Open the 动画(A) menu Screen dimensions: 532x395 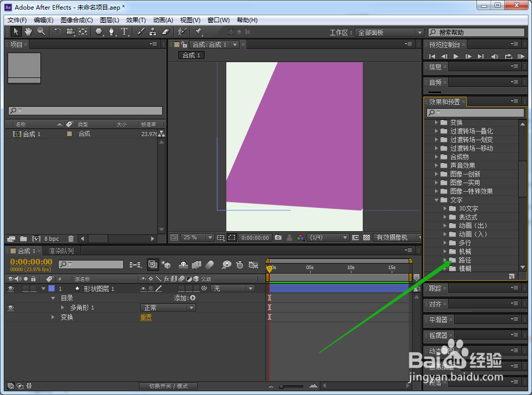pyautogui.click(x=163, y=20)
